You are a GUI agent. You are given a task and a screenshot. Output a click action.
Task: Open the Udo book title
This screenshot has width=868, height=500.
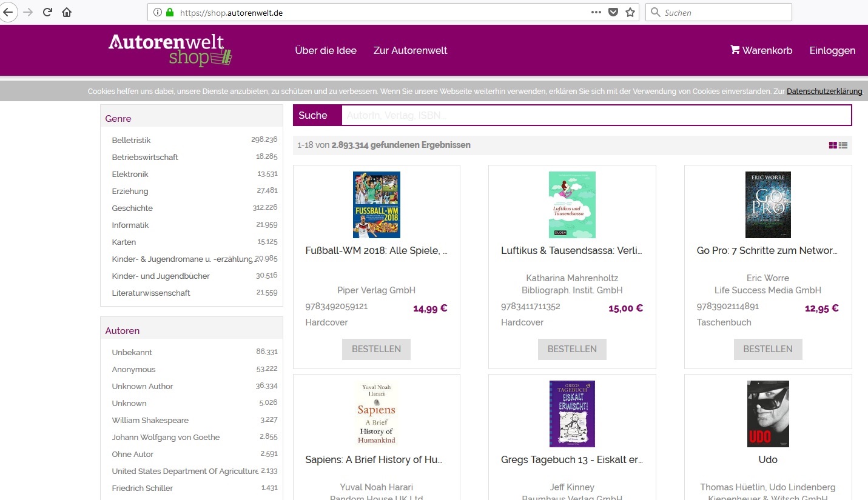[x=768, y=459]
